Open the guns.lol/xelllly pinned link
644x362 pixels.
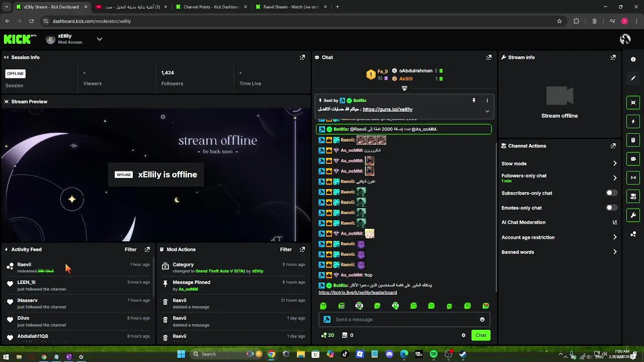click(387, 109)
